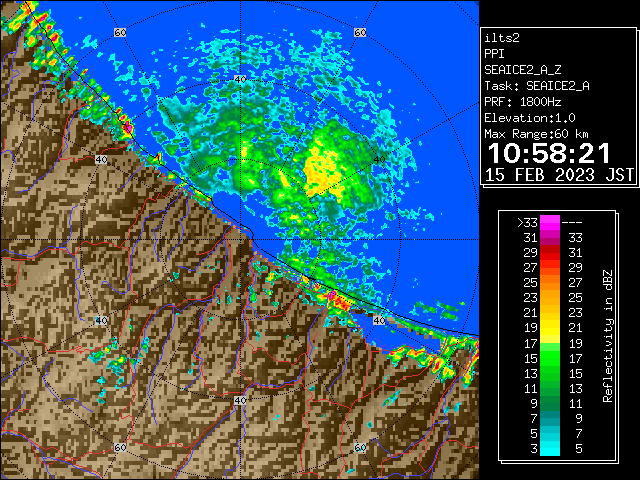Click the '>33' legend label
Screen dimensions: 640x480
(x=527, y=222)
